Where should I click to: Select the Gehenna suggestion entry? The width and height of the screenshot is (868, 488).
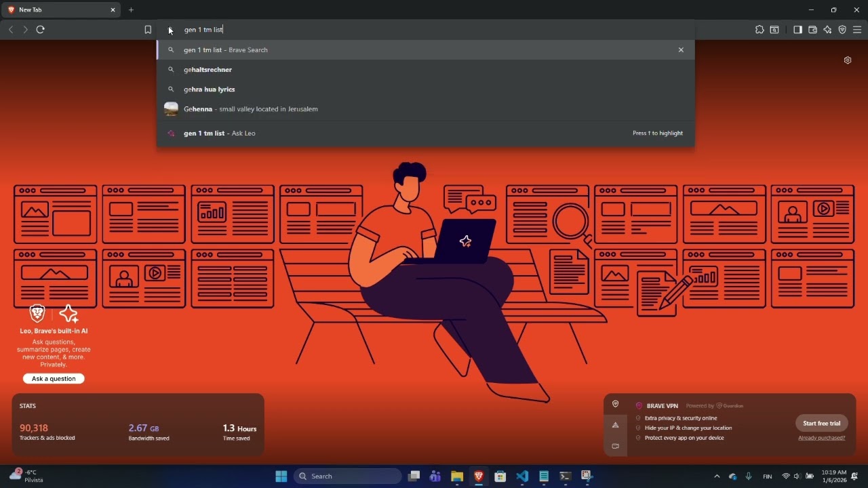tap(426, 109)
